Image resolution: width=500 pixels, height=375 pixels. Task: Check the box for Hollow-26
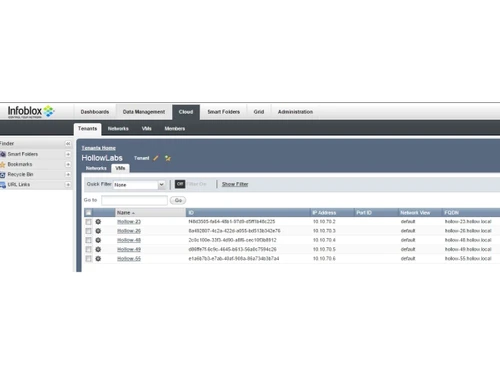click(x=88, y=231)
